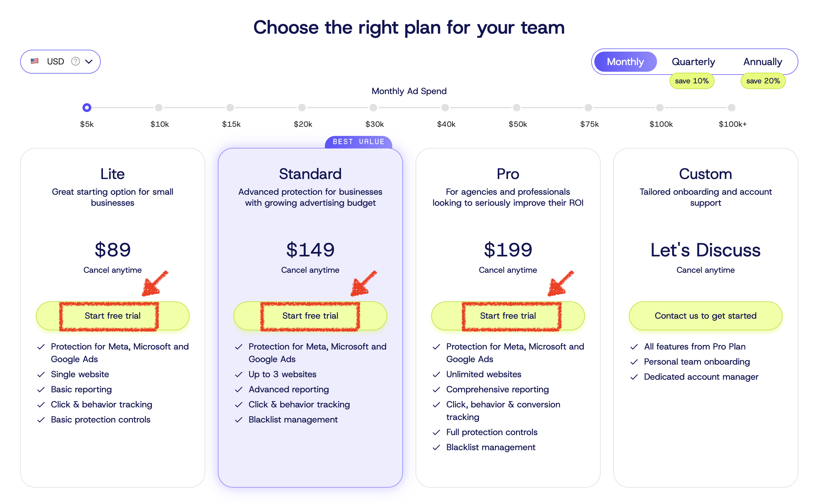Viewport: 816px width, 504px height.
Task: Click the save 20% badge
Action: (763, 81)
